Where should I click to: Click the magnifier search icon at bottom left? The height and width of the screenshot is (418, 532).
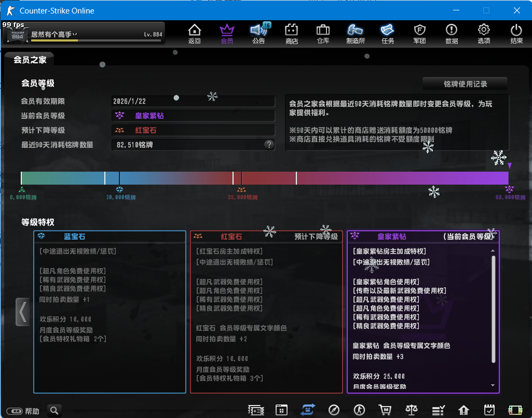pos(54,411)
